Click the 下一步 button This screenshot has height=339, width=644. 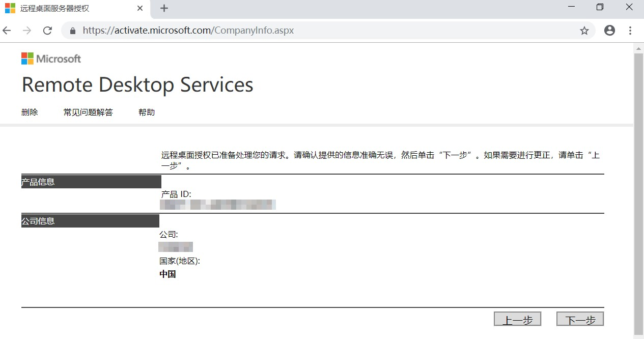[580, 319]
